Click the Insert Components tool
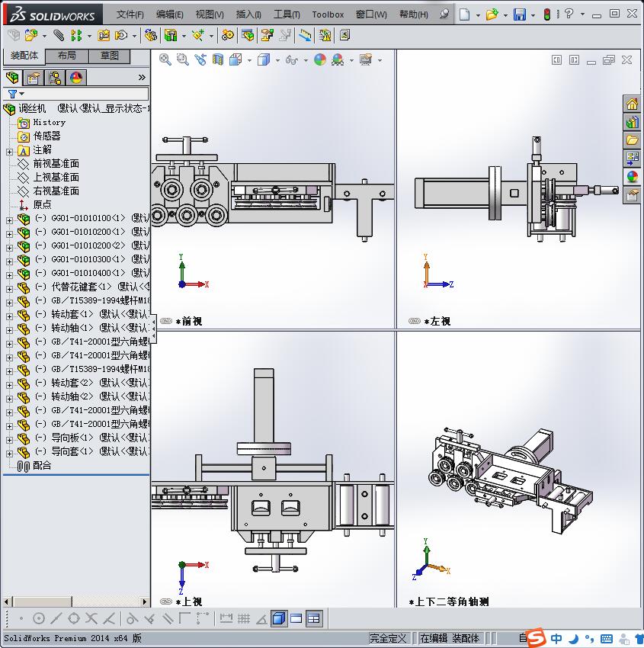Screen dimensions: 644x648 (x=30, y=36)
